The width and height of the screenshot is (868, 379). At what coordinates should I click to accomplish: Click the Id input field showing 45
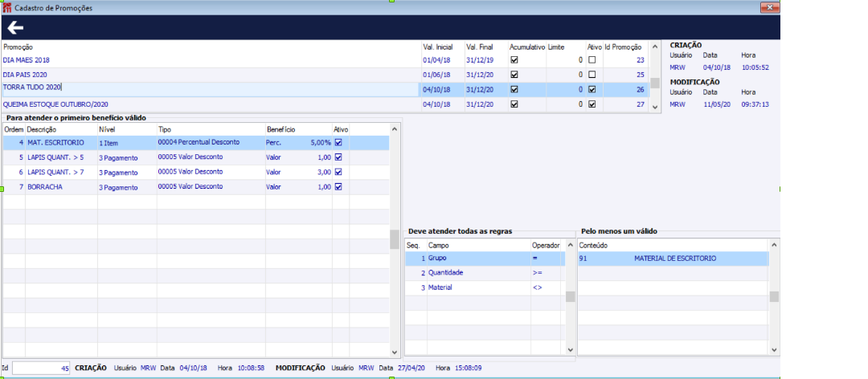point(42,368)
